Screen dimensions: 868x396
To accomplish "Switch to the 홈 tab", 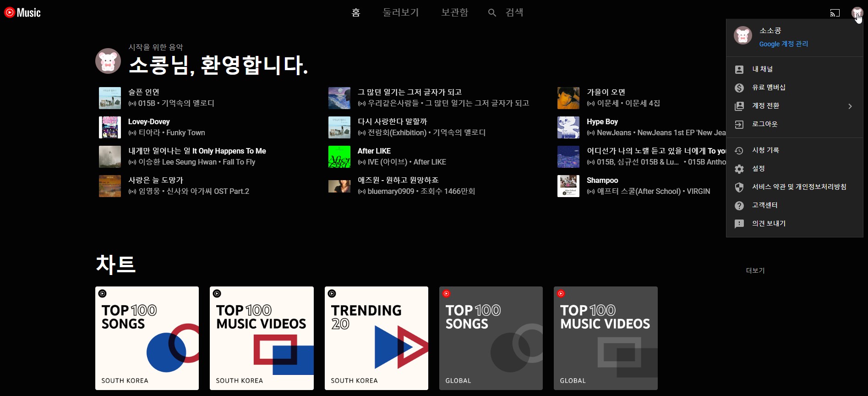I will pyautogui.click(x=356, y=12).
